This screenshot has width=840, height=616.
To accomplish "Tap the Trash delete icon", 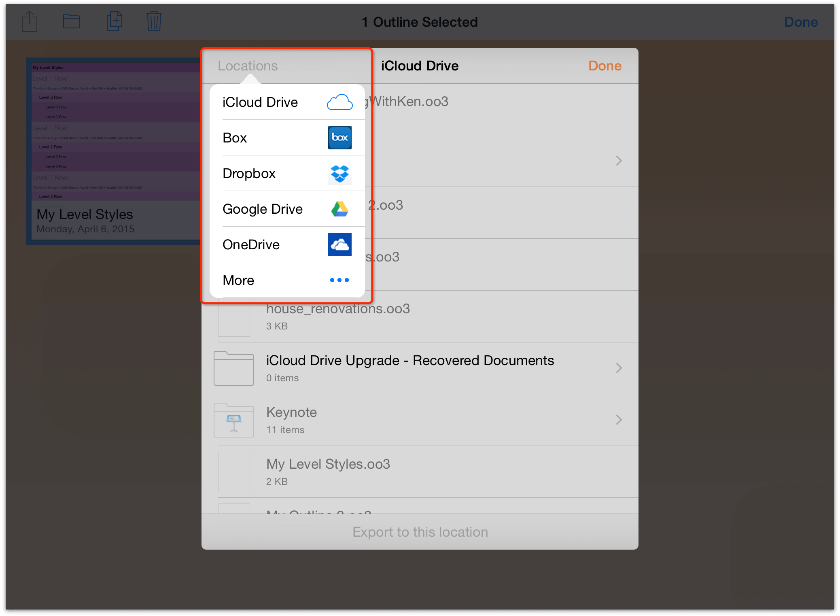I will (154, 21).
